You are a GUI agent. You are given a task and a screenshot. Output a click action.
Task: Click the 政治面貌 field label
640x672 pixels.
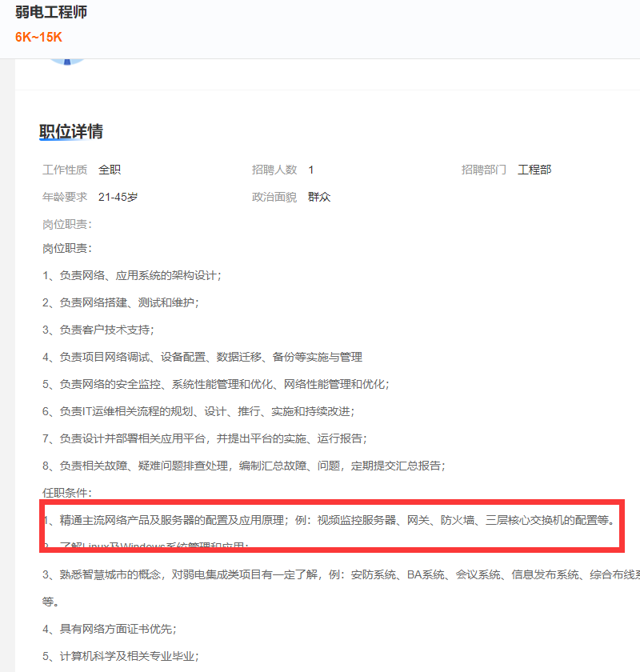pos(274,196)
